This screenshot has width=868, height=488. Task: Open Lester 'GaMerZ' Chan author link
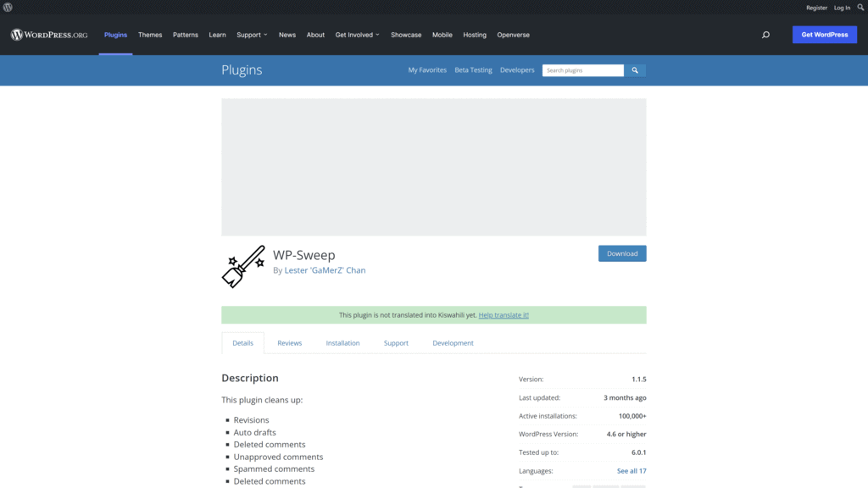[325, 270]
